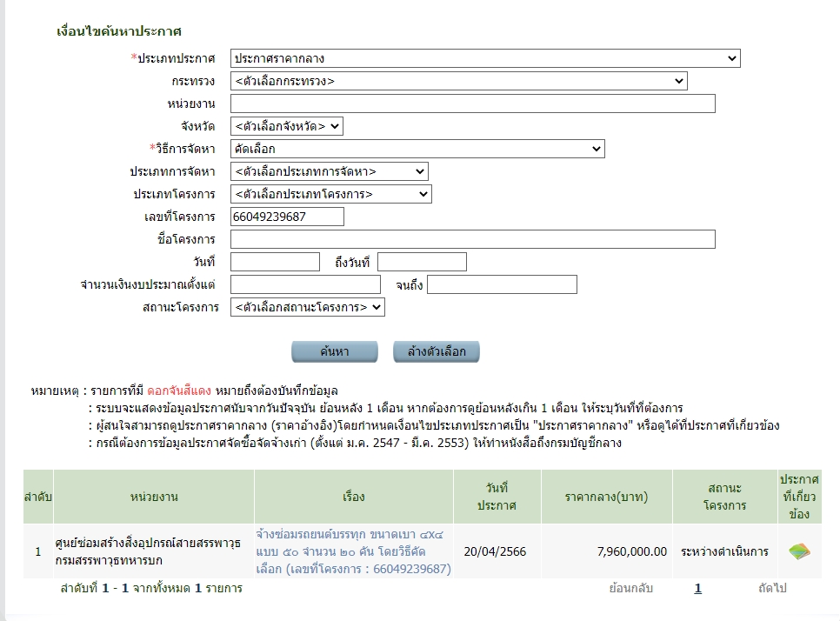Click the ถึงวันที่ end date field
This screenshot has height=621, width=840.
[x=422, y=262]
